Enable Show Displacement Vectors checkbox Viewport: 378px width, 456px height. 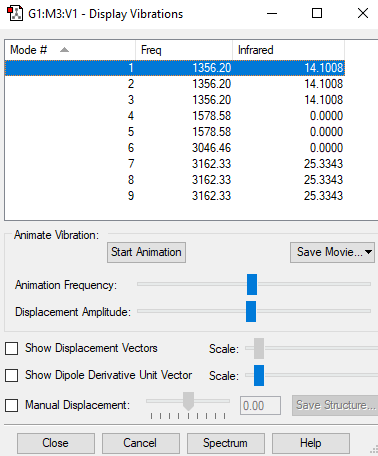point(12,349)
